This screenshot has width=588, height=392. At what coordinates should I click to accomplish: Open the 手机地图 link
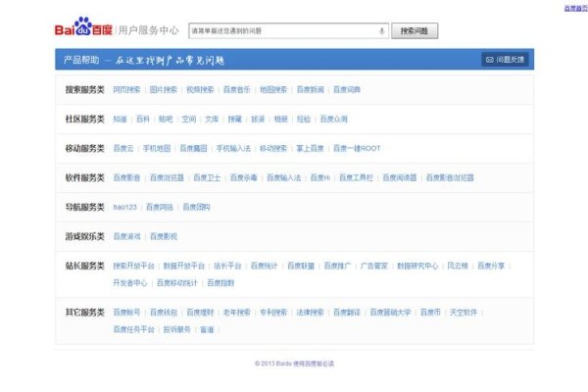[157, 148]
